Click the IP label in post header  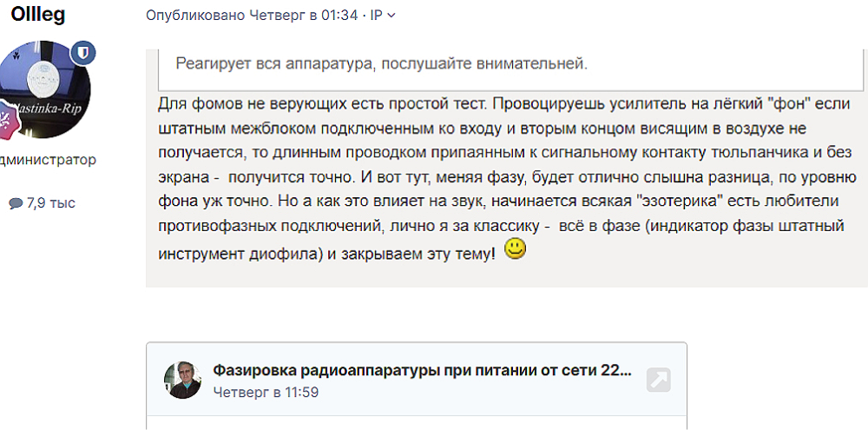pyautogui.click(x=375, y=16)
